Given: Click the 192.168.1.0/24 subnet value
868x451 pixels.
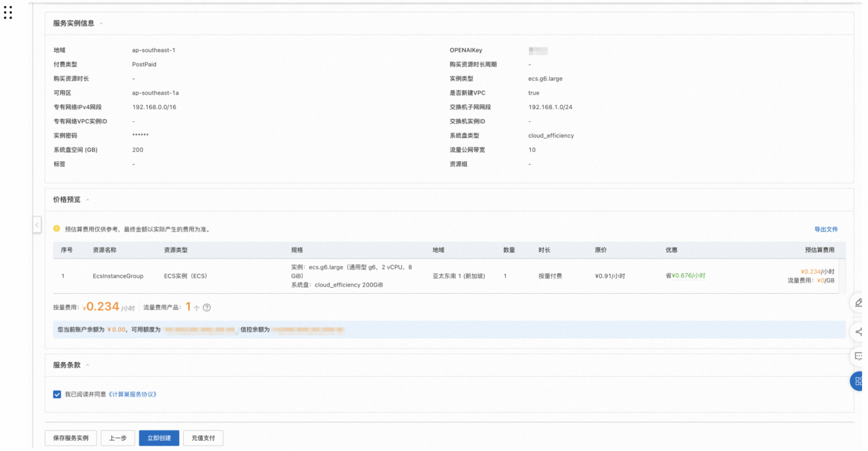Looking at the screenshot, I should pos(550,107).
